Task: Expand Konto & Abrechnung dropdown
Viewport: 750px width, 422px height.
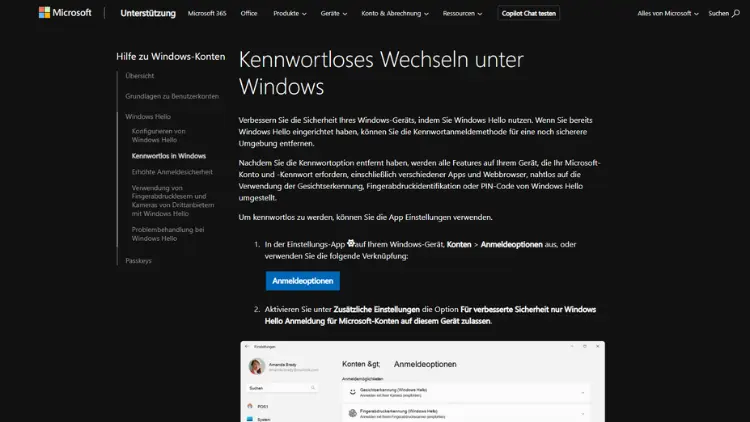Action: (395, 13)
